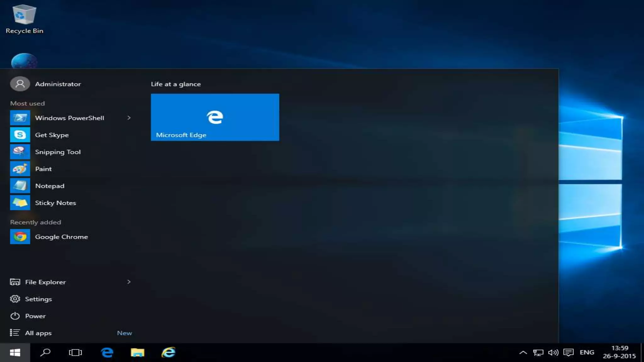Click the Life at a glance group header

[176, 84]
